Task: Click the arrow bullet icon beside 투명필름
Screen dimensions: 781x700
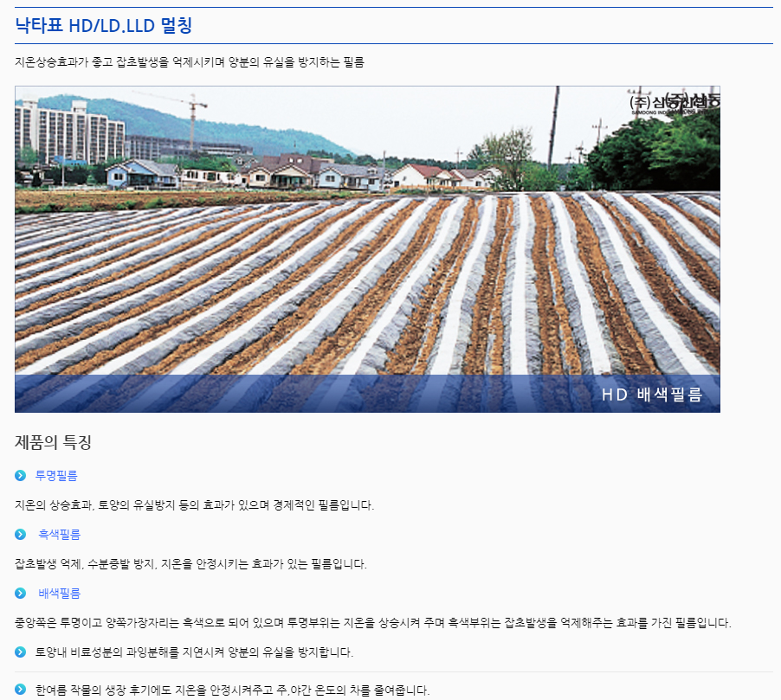Action: coord(21,475)
